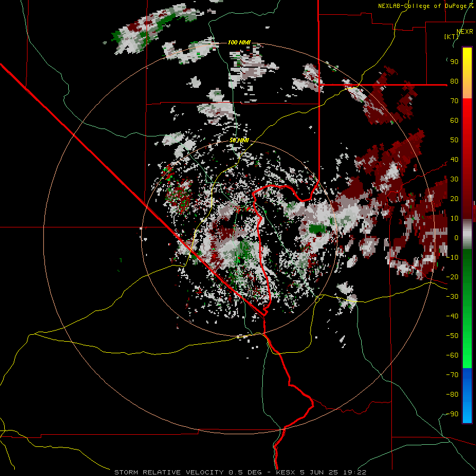The width and height of the screenshot is (476, 476).
Task: Click the -60 value on velocity scale
Action: pos(452,355)
